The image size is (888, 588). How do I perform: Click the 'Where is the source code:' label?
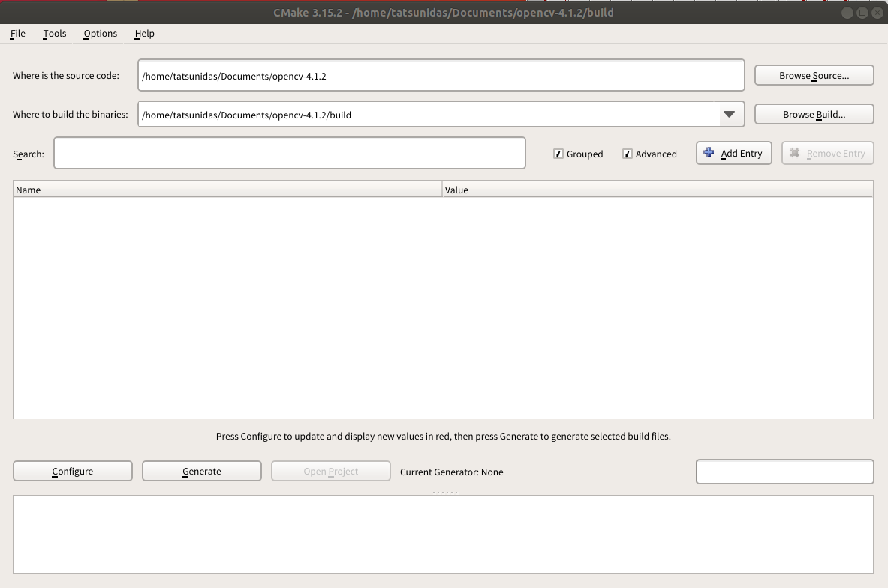(x=66, y=75)
